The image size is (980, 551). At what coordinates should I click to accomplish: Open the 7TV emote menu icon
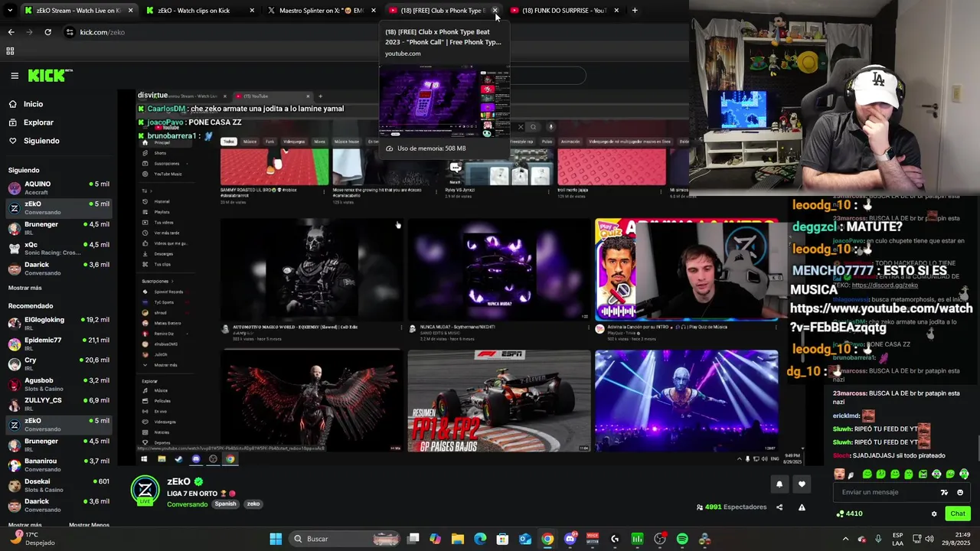click(944, 492)
